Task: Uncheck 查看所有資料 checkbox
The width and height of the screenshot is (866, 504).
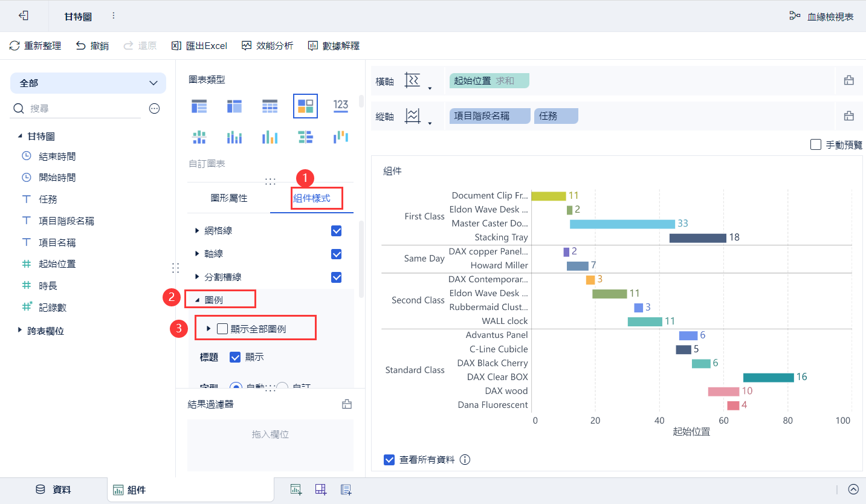Action: coord(389,460)
